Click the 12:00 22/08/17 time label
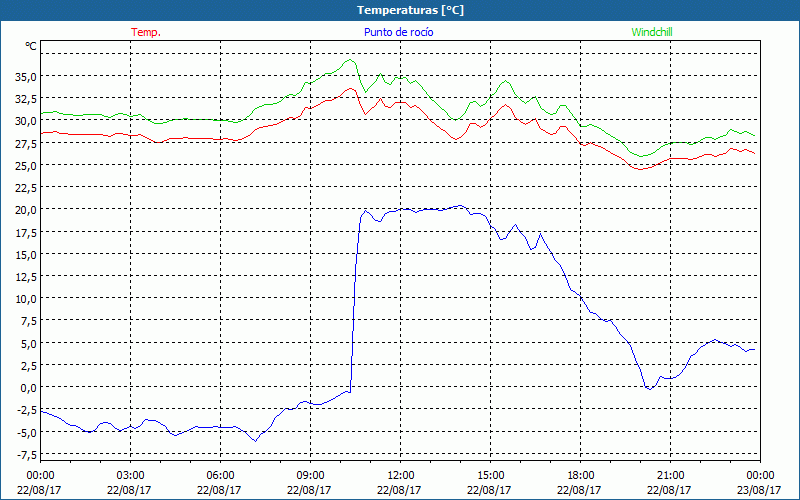 (399, 483)
